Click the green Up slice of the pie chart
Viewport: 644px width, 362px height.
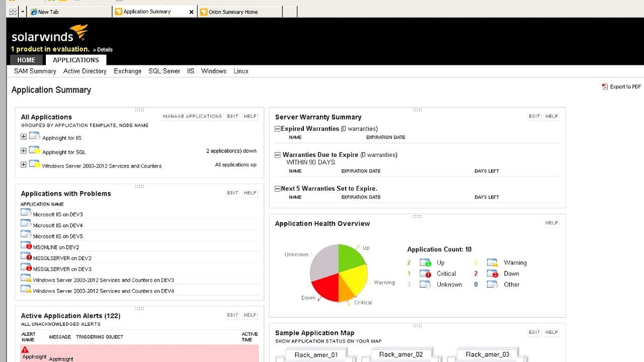350,257
